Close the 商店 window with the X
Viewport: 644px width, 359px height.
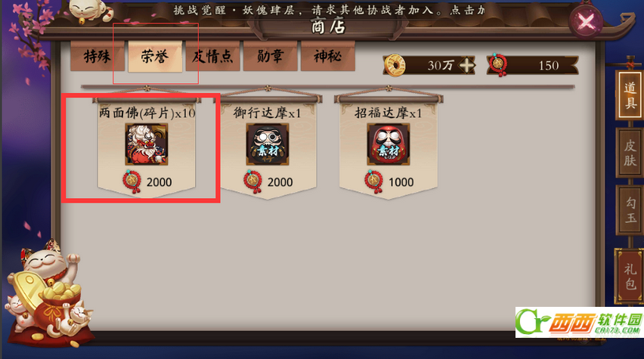click(x=586, y=21)
